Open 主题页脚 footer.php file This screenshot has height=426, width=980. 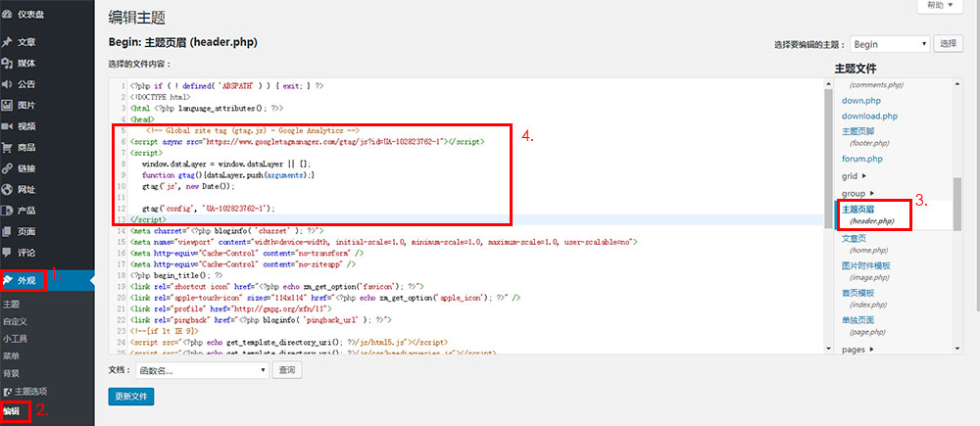865,137
